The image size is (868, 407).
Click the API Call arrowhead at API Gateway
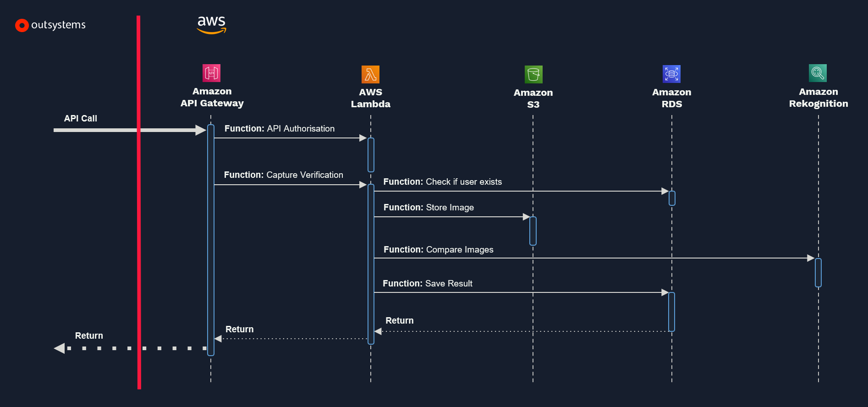point(201,130)
